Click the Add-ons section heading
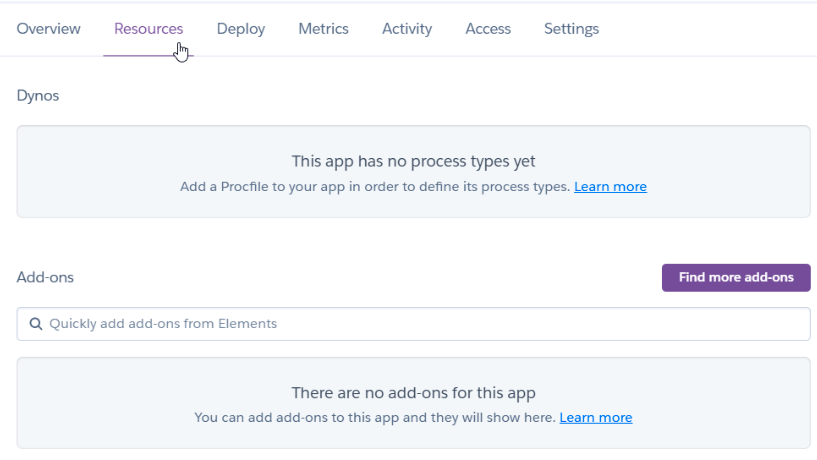Viewport: 817px width, 460px height. pos(45,277)
